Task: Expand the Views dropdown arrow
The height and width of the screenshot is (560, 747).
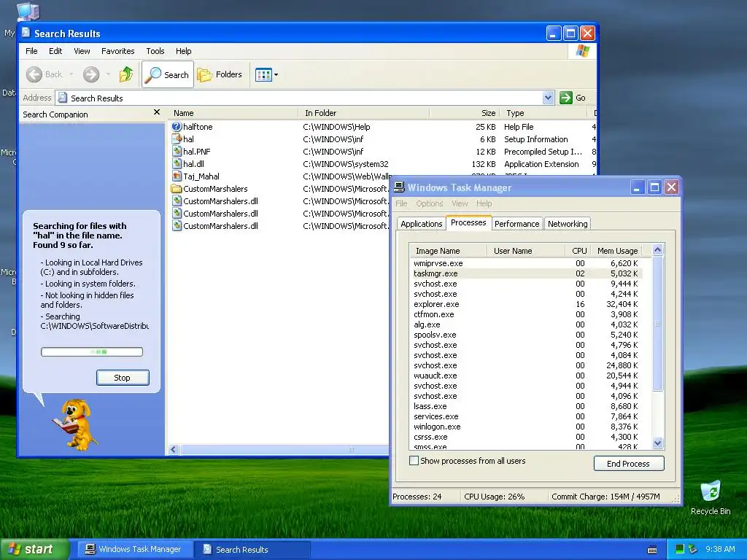Action: [x=276, y=75]
